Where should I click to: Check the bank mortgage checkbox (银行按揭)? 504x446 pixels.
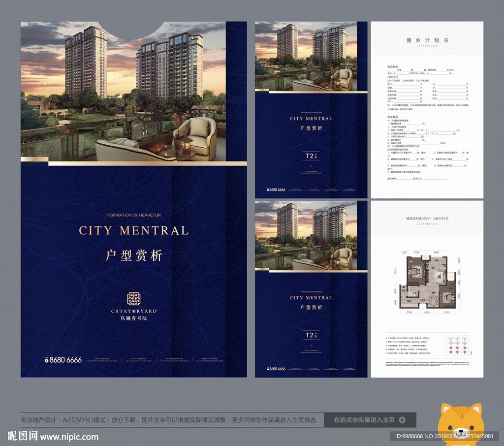pos(403,80)
